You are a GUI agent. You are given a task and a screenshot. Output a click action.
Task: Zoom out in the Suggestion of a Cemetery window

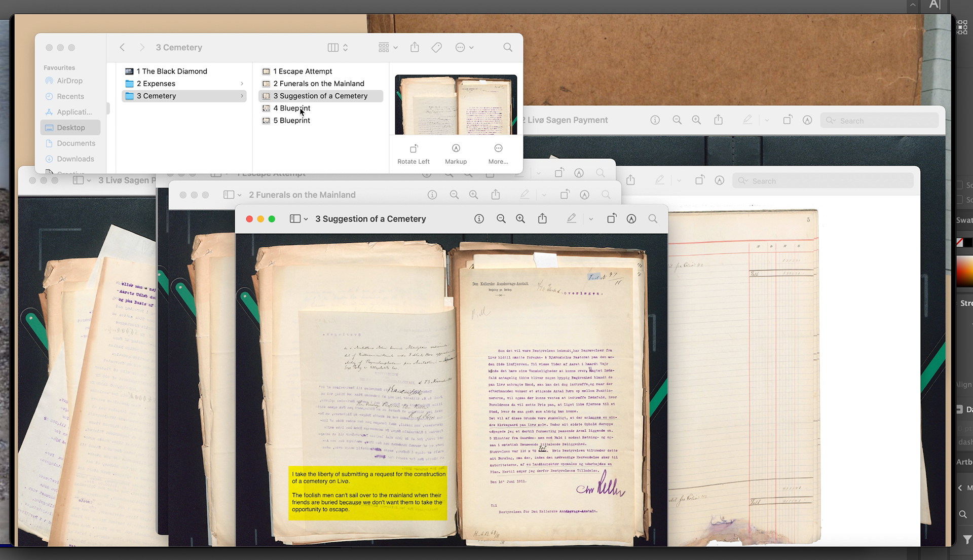coord(501,219)
